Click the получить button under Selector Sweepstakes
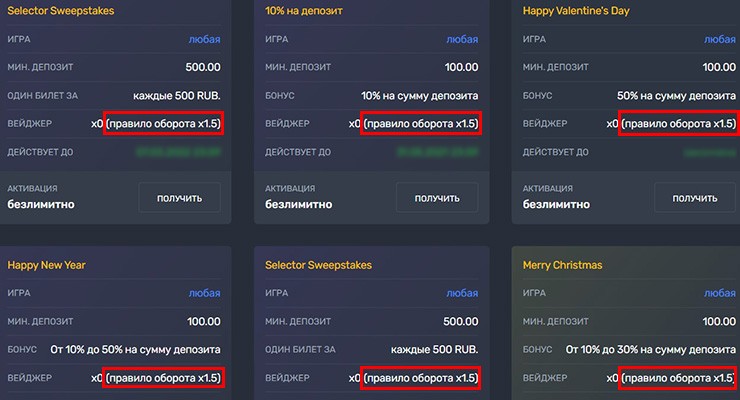 179,197
